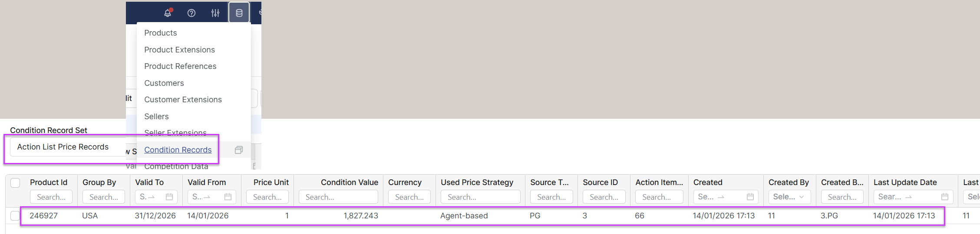Follow the Condition Records link
980x234 pixels.
(x=178, y=150)
